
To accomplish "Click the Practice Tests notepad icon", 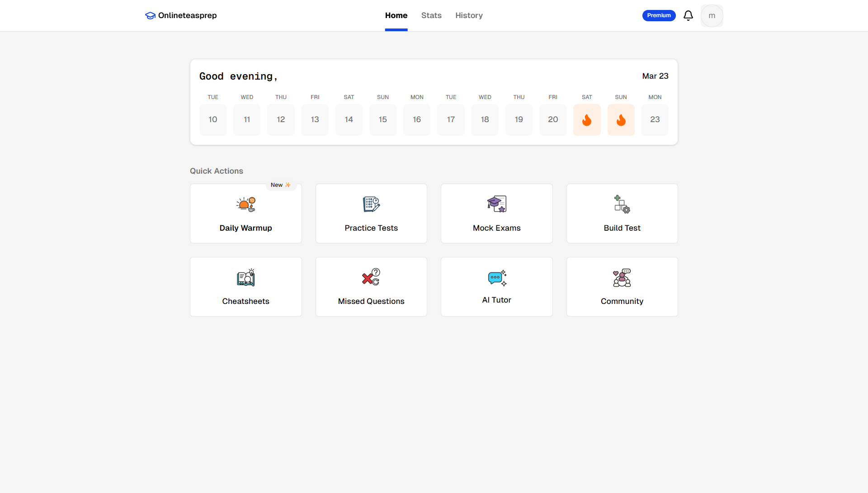I will [x=371, y=204].
